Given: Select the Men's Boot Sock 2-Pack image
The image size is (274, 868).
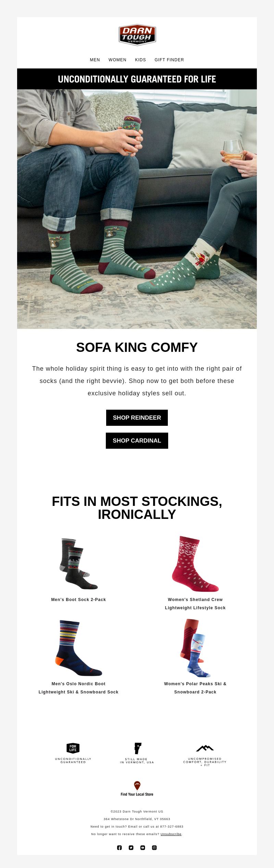Looking at the screenshot, I should (78, 564).
